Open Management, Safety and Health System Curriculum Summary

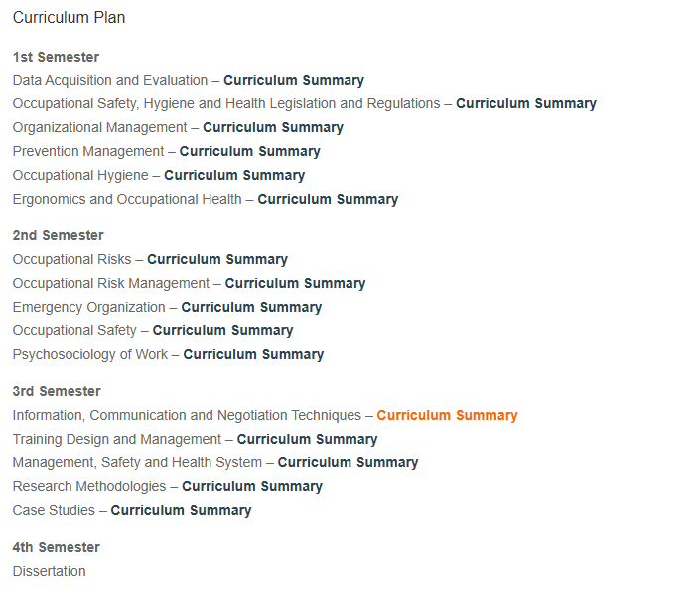(348, 462)
